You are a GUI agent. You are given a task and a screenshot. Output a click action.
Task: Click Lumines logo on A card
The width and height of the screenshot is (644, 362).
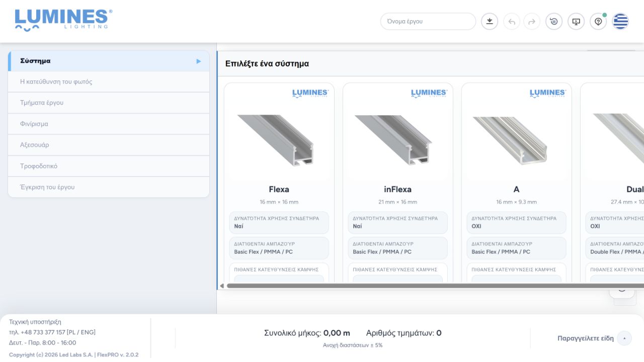click(548, 93)
